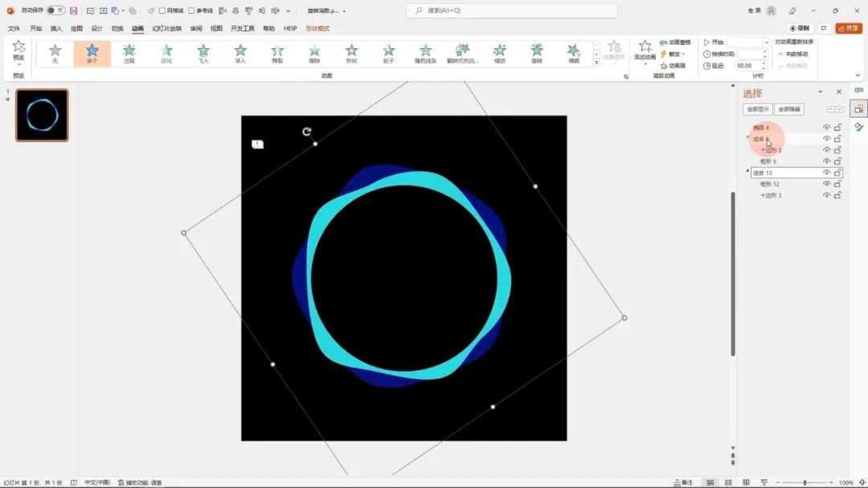Apply the 飞入 (Fly In) animation
This screenshot has width=868, height=488.
203,53
